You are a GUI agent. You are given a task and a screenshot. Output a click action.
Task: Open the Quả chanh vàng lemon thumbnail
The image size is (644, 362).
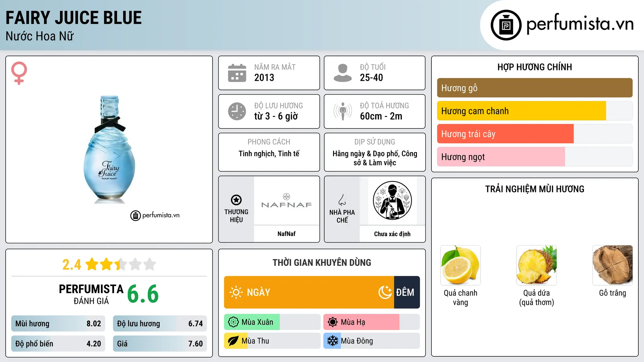tap(460, 265)
